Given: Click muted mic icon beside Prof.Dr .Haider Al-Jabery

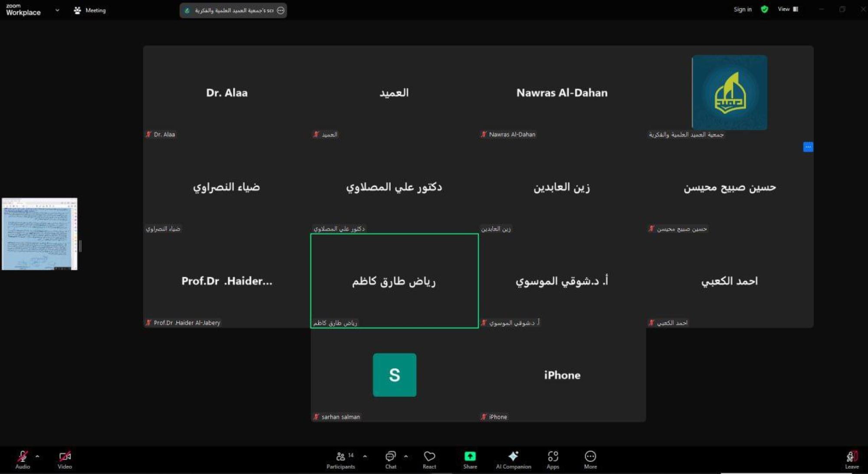Looking at the screenshot, I should 149,323.
